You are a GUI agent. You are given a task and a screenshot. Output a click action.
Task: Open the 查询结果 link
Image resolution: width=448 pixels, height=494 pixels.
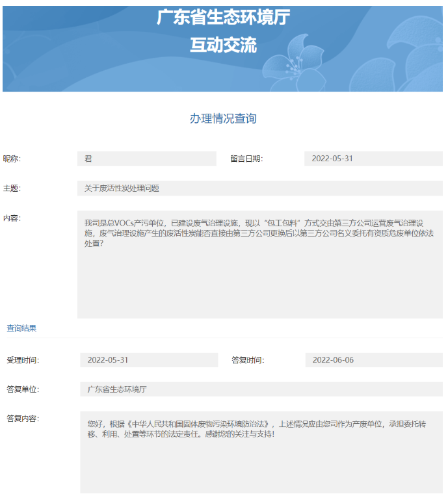[x=22, y=328]
